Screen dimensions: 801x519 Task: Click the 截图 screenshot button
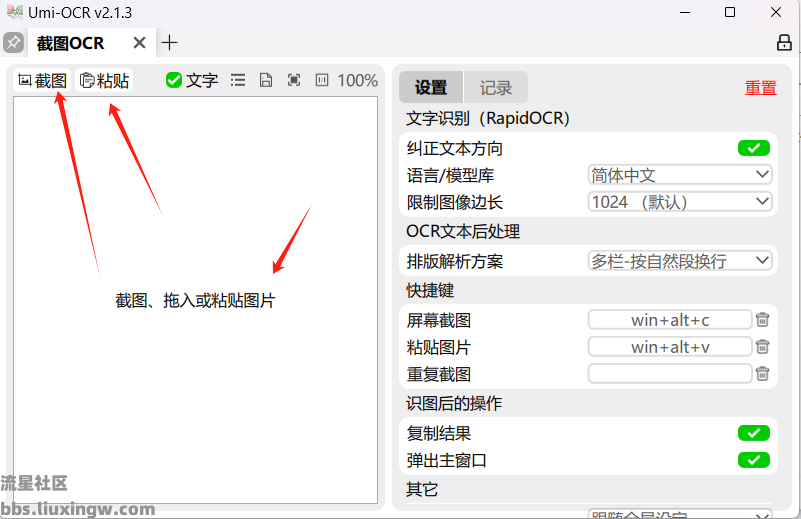point(42,80)
